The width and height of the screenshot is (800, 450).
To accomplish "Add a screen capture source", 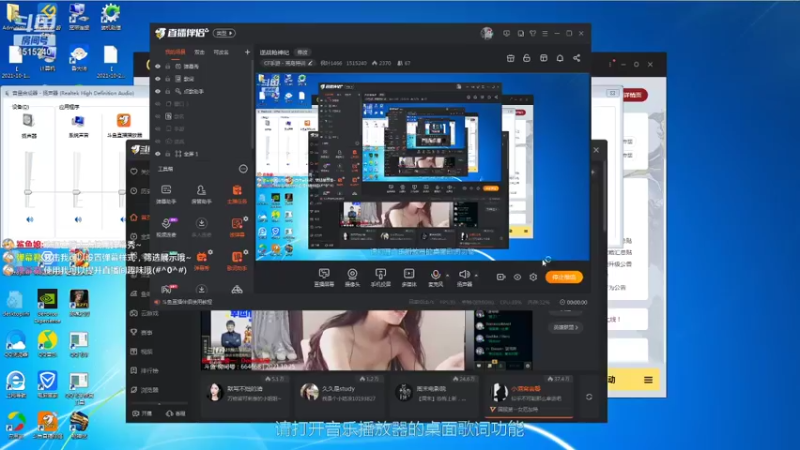I will (324, 278).
